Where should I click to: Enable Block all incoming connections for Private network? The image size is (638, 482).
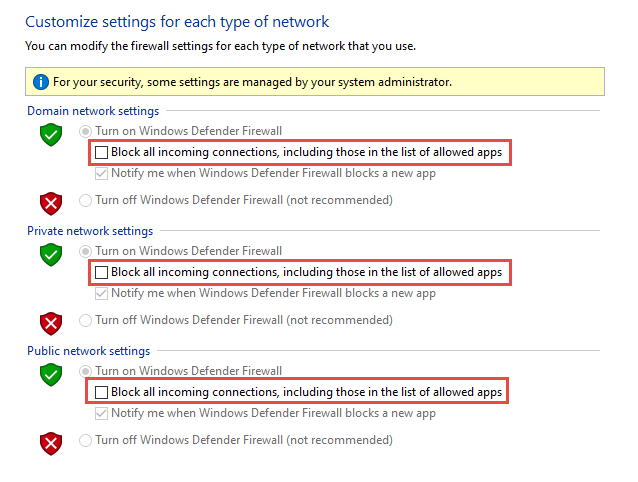(x=101, y=272)
